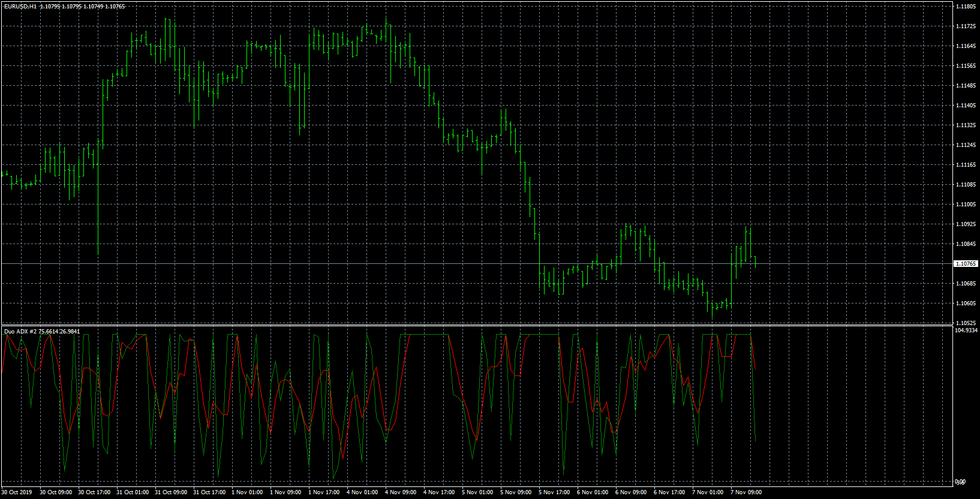The height and width of the screenshot is (499, 980).
Task: Click the 1.10605 price axis label
Action: 966,303
